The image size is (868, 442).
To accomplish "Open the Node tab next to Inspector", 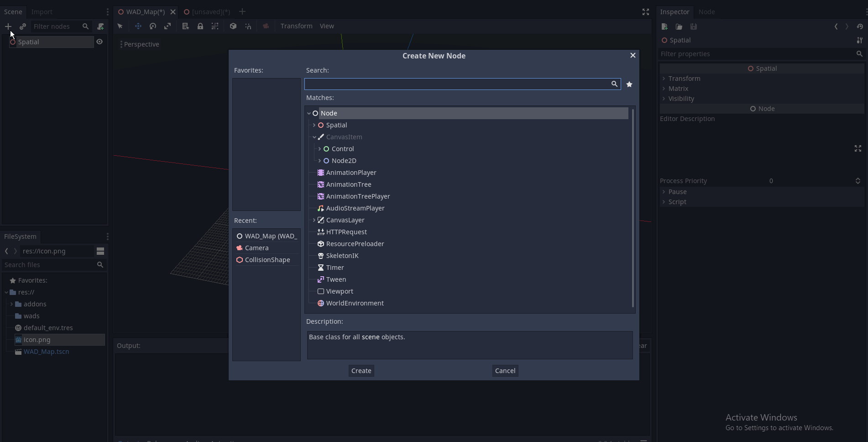I will [x=706, y=12].
